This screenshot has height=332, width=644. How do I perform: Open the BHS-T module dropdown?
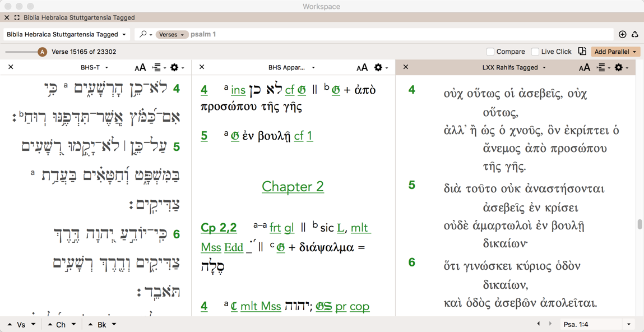coord(95,67)
